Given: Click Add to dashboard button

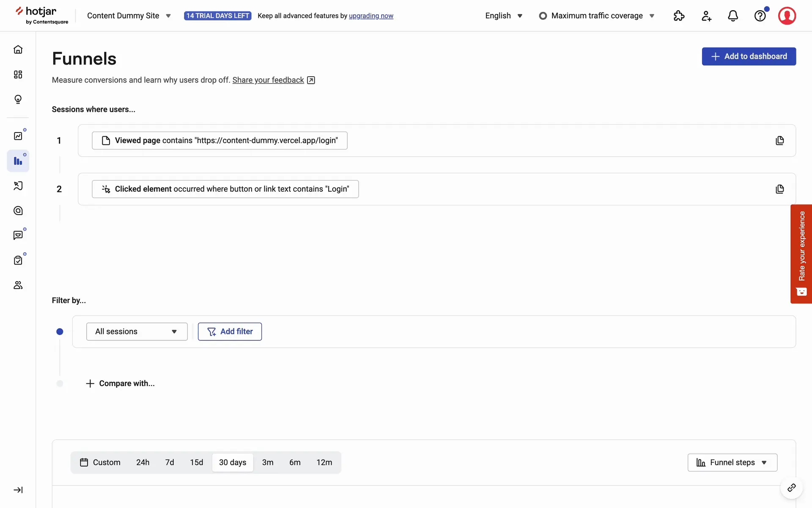Looking at the screenshot, I should tap(749, 56).
